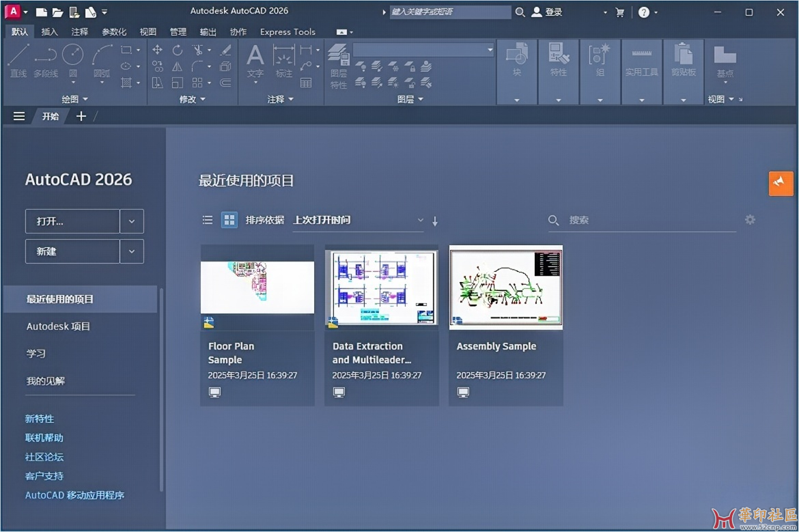The image size is (799, 532).
Task: Open the Clipboard (剪贴板) panel
Action: [684, 60]
